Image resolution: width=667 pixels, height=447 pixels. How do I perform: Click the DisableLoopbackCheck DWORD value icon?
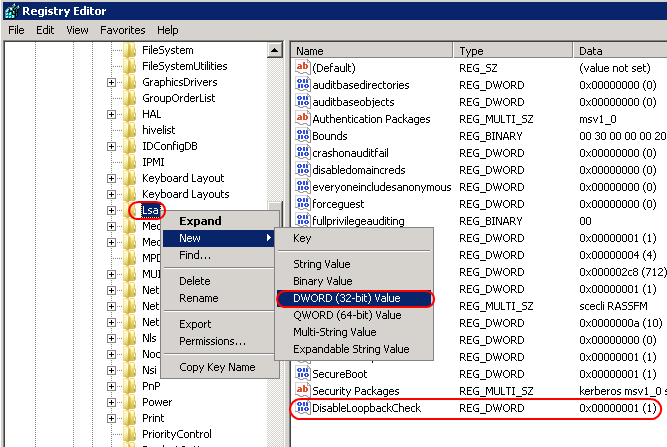click(x=303, y=408)
